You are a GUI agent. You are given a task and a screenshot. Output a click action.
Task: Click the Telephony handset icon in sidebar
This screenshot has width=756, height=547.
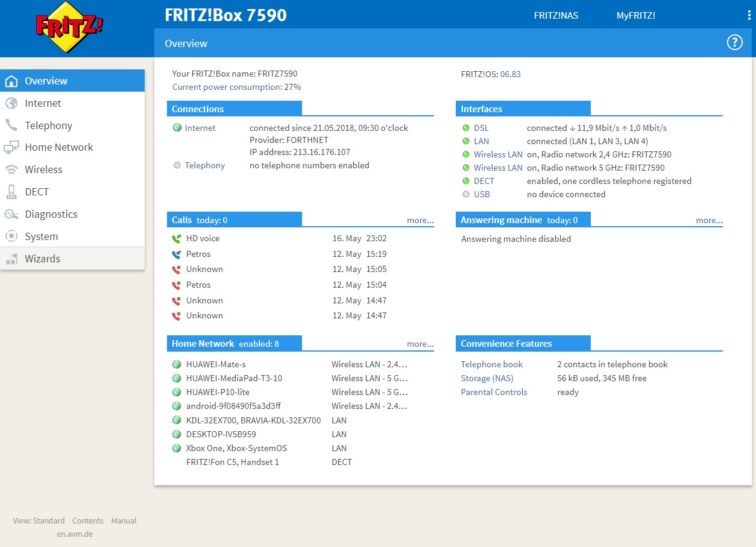coord(11,125)
